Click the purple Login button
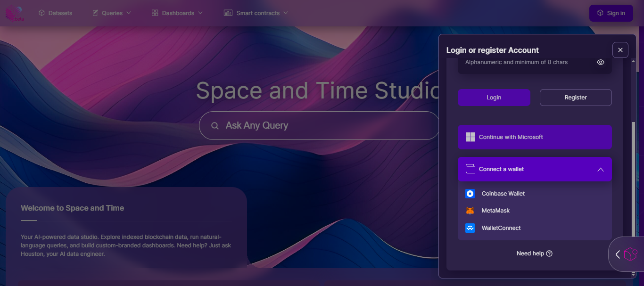The width and height of the screenshot is (644, 286). point(494,98)
